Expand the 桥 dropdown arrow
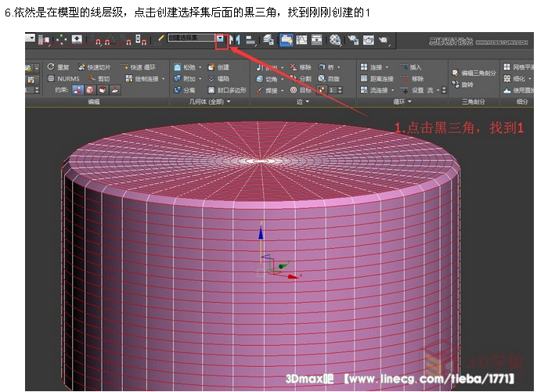Screen dimensions: 537x392 [x=339, y=67]
